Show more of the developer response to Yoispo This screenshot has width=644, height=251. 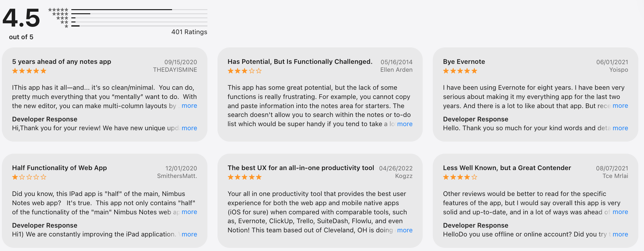pyautogui.click(x=620, y=128)
